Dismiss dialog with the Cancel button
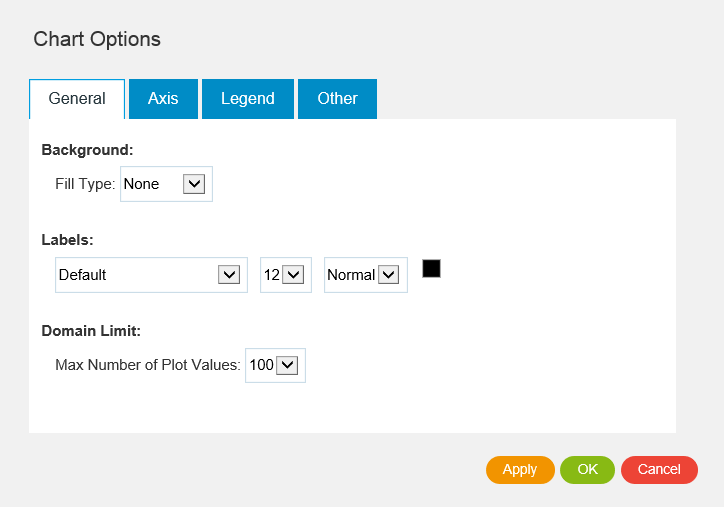Viewport: 724px width, 507px height. [659, 469]
